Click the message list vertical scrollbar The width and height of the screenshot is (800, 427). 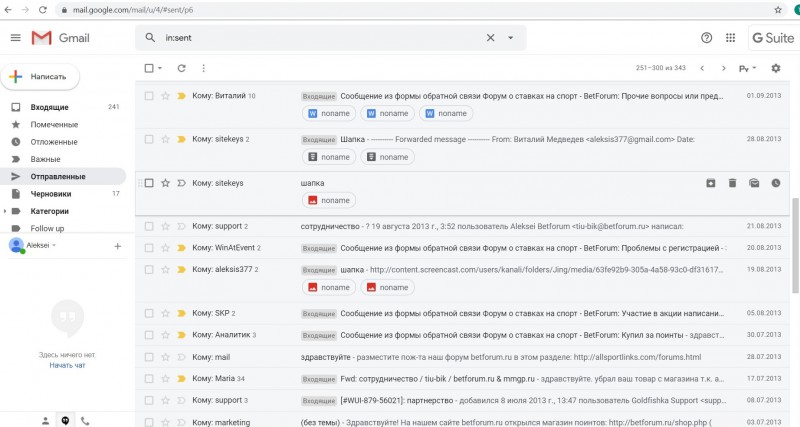click(795, 246)
